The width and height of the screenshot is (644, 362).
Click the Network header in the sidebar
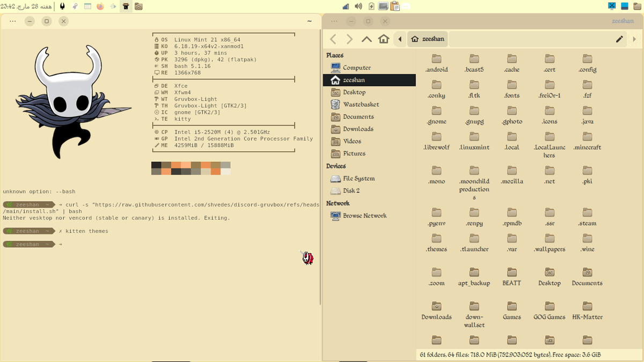coord(338,203)
